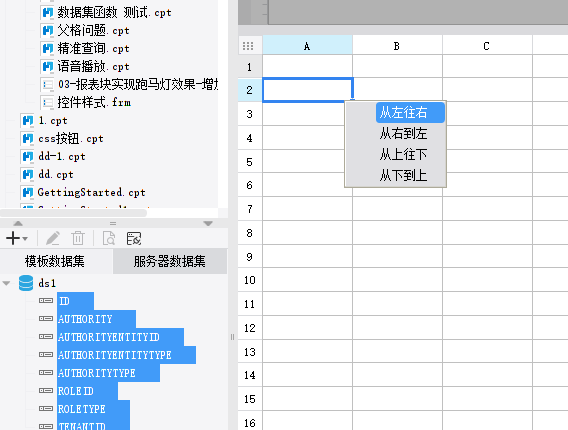This screenshot has width=568, height=430.
Task: Open dd.cpt file
Action: point(56,175)
